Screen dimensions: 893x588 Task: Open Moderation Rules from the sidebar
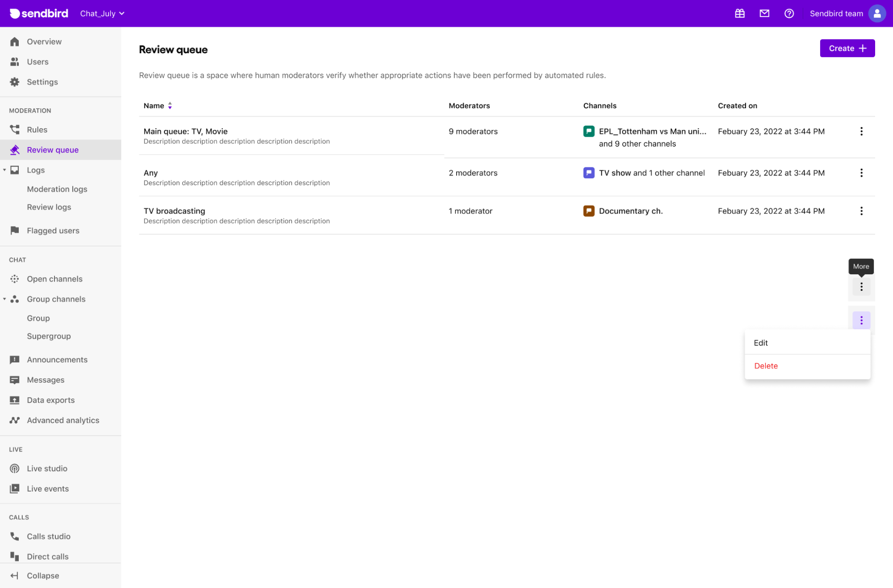click(x=37, y=130)
